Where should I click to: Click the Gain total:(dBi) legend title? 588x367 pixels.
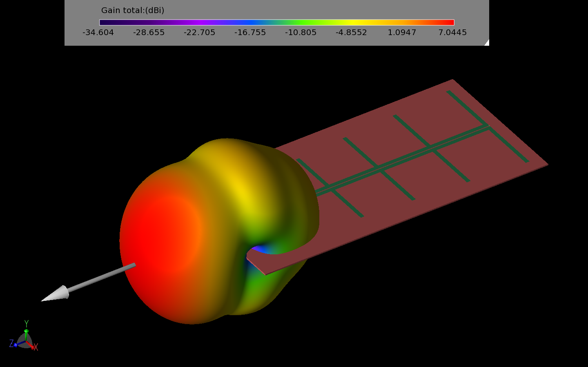coord(132,10)
